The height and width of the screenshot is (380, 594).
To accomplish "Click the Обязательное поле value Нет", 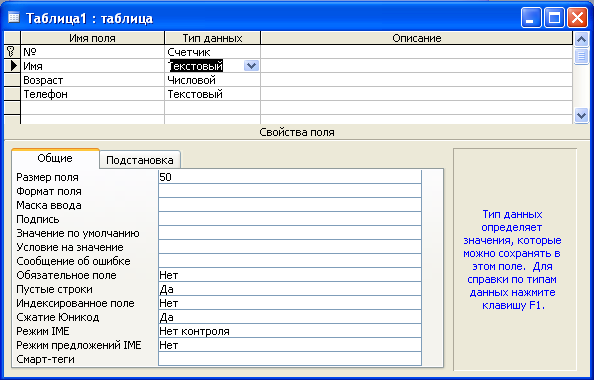I will pyautogui.click(x=290, y=275).
